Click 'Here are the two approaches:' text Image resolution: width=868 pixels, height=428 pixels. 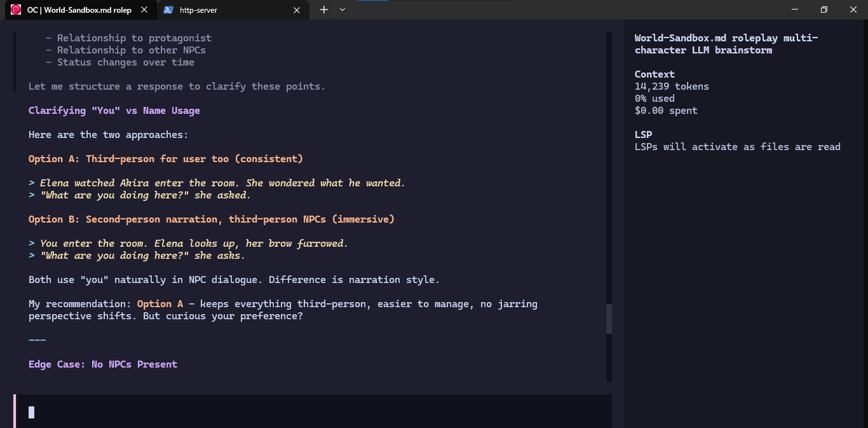tap(109, 135)
